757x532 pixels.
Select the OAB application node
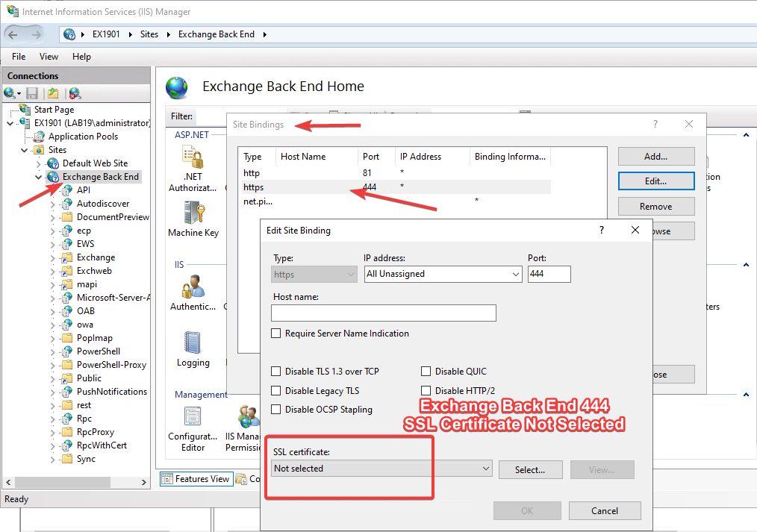click(85, 311)
